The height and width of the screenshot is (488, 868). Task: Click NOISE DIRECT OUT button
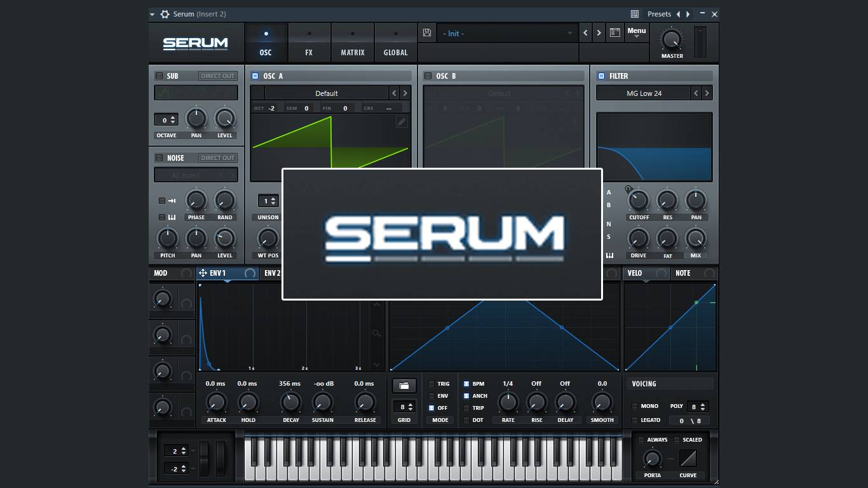pyautogui.click(x=218, y=158)
